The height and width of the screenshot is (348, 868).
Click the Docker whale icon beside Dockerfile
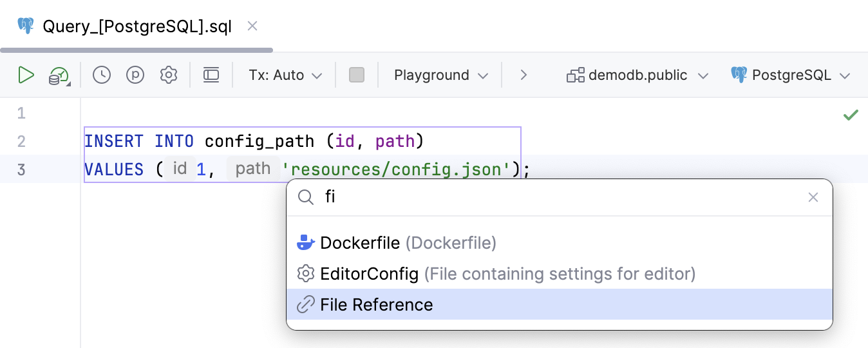click(305, 243)
